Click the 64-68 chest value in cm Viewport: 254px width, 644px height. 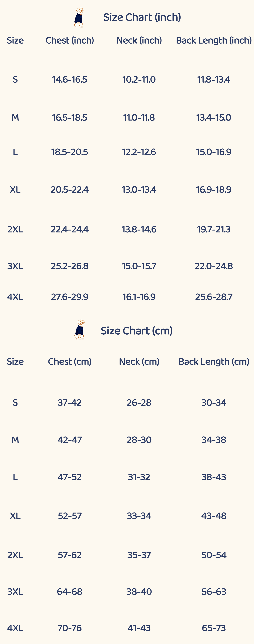pyautogui.click(x=70, y=592)
